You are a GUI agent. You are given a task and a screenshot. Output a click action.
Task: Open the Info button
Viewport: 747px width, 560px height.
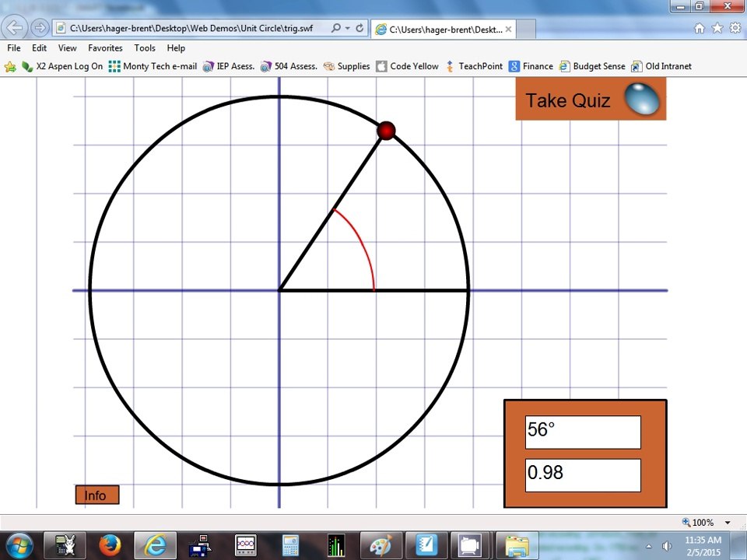tap(97, 495)
